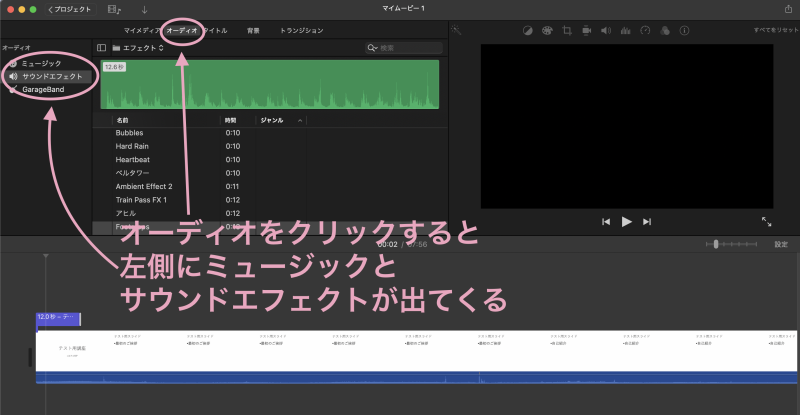The image size is (800, 415).
Task: Toggle the browser sidebar visibility icon
Action: (x=102, y=47)
